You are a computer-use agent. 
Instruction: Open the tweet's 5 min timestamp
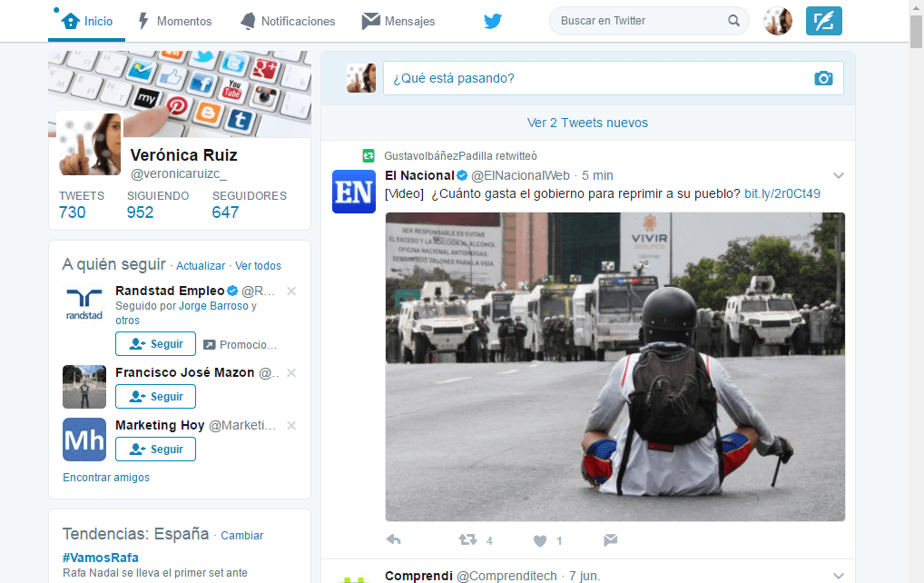597,175
